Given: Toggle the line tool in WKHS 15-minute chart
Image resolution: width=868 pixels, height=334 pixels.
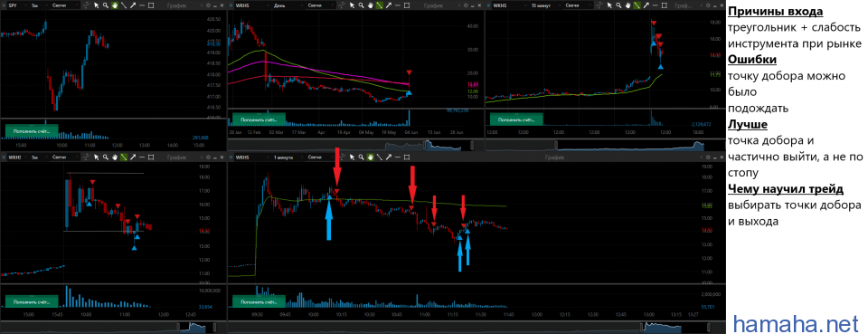Looking at the screenshot, I should coord(637,5).
